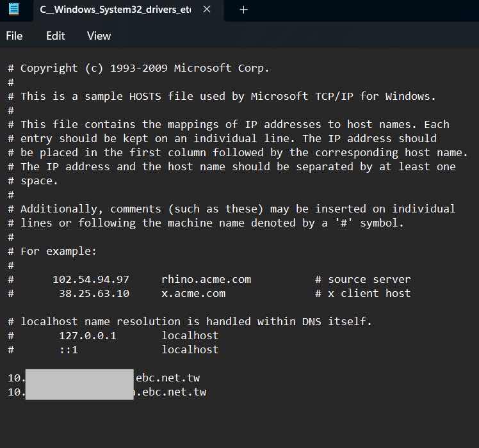Viewport: 479px width, 448px height.
Task: Click 'localhost' on the ::1 line
Action: pos(190,349)
